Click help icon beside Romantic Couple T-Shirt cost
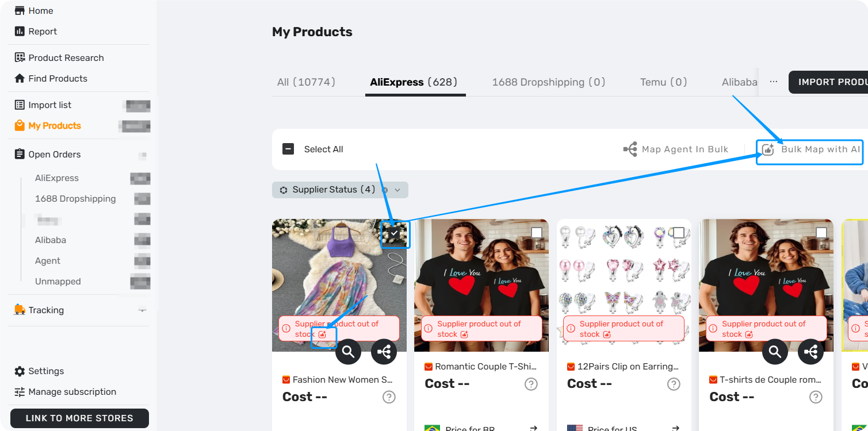 [x=531, y=384]
